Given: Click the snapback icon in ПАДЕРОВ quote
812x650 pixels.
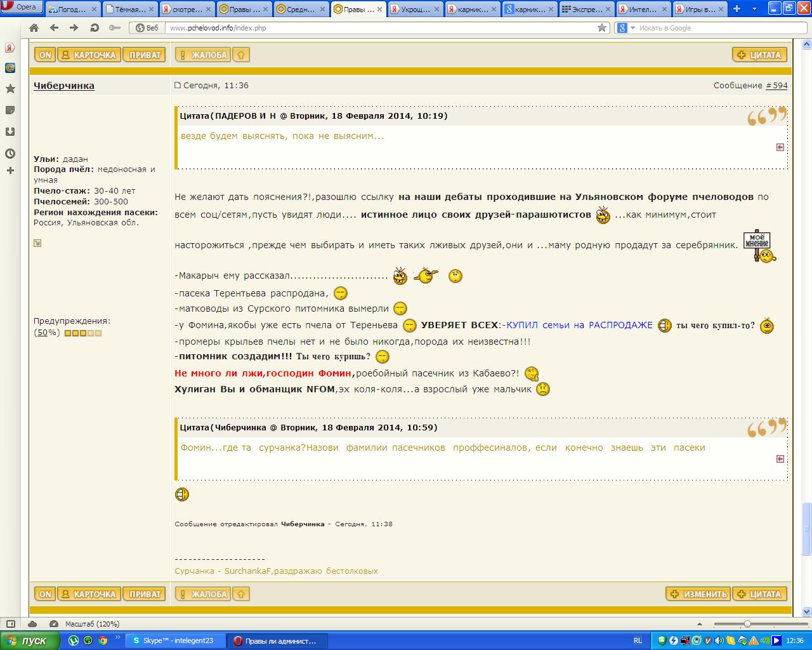Looking at the screenshot, I should (x=780, y=147).
